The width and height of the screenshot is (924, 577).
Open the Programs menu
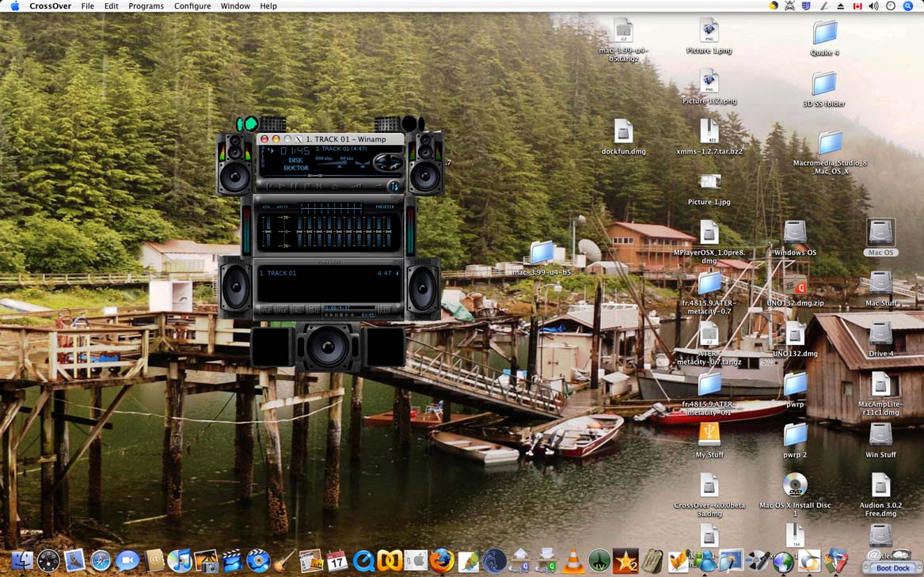(x=146, y=6)
